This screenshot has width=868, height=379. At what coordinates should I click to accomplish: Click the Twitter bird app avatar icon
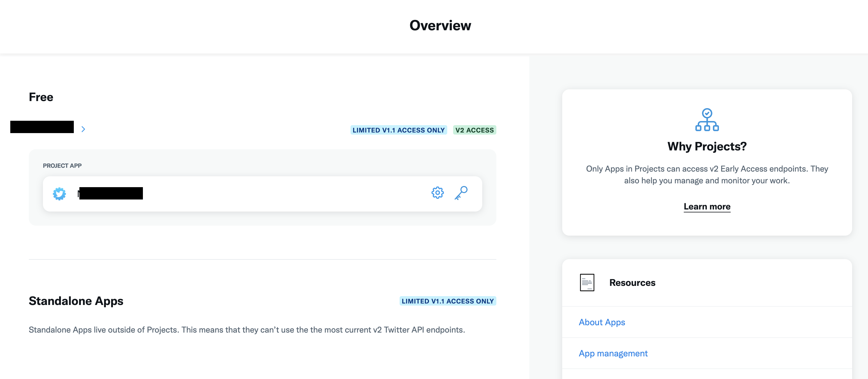click(x=59, y=193)
